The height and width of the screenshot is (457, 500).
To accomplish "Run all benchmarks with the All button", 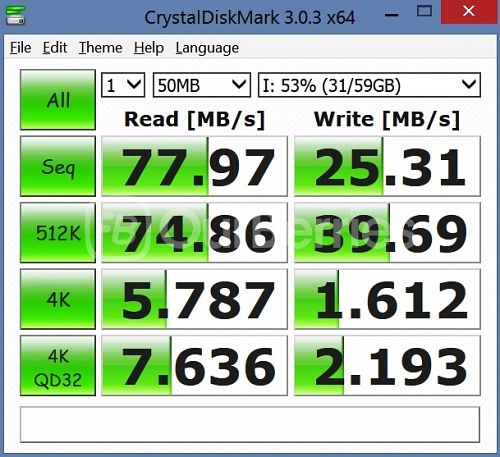I will (58, 99).
